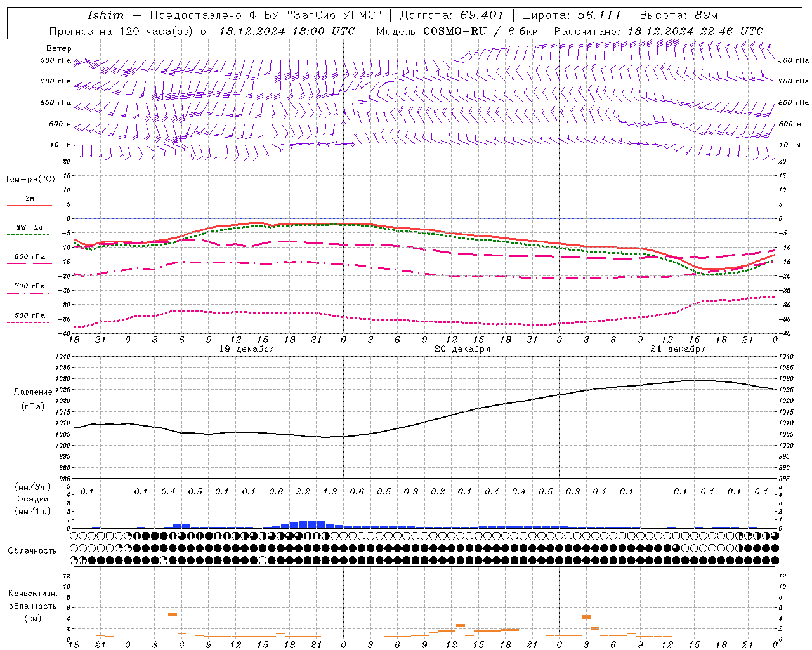
Task: Click the model label 'COSMO-RU / 6.6км'
Action: (x=481, y=31)
